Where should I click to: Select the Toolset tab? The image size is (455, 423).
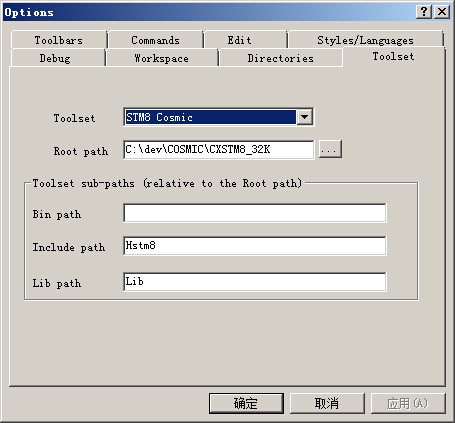tap(393, 56)
